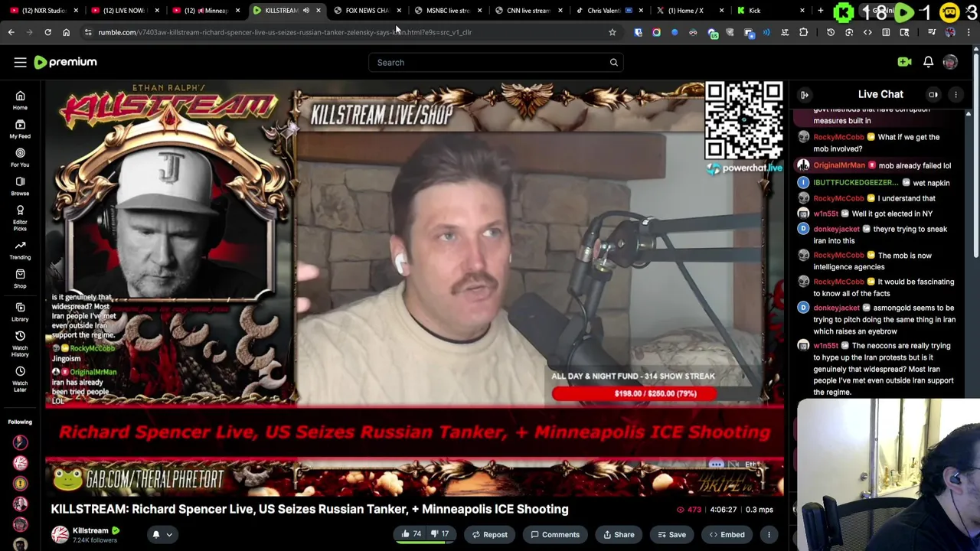
Task: Click the video title text
Action: pos(309,509)
